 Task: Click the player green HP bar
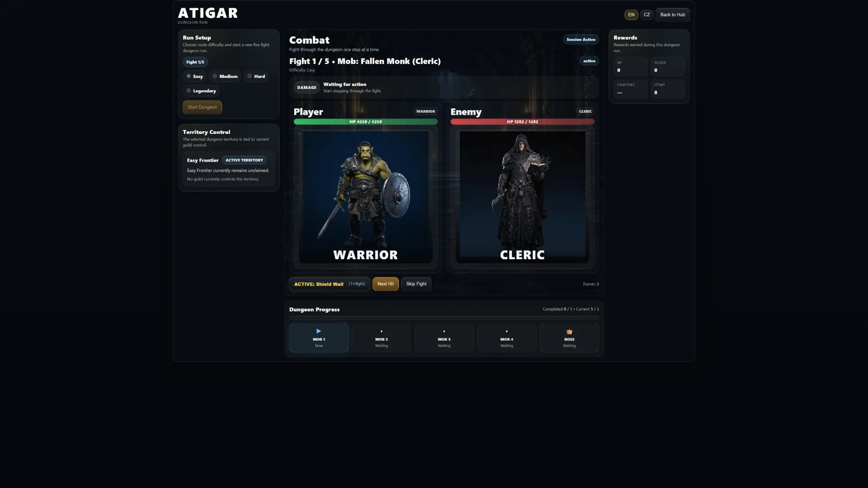(x=366, y=122)
